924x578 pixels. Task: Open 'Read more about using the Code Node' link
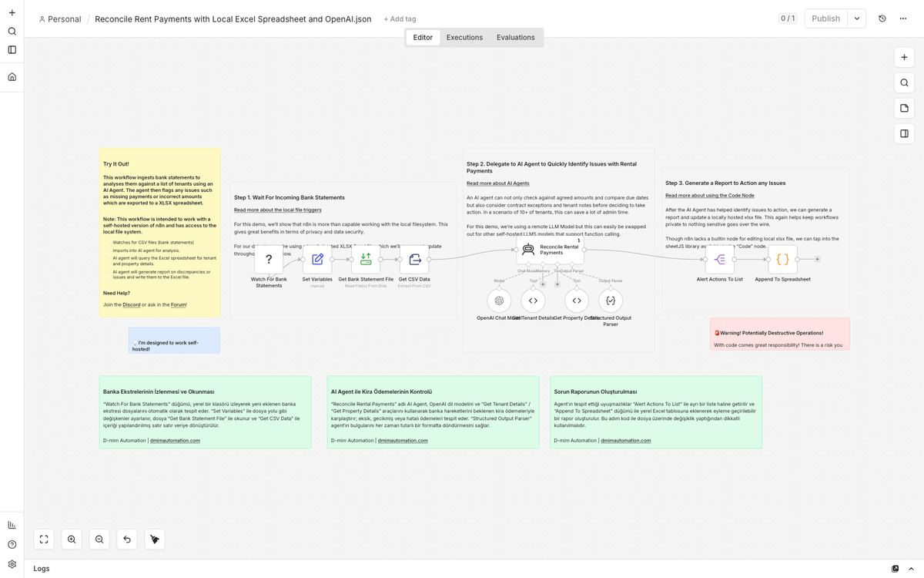point(709,196)
